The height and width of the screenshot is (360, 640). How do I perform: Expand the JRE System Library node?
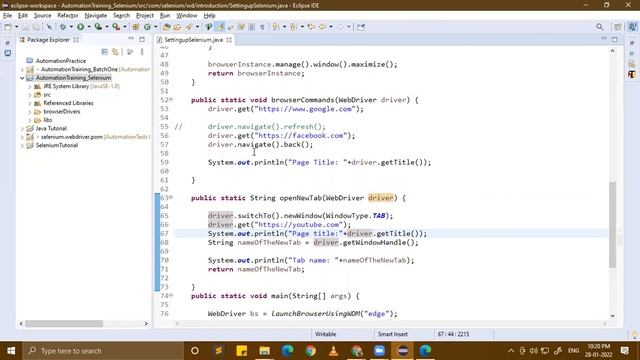30,87
